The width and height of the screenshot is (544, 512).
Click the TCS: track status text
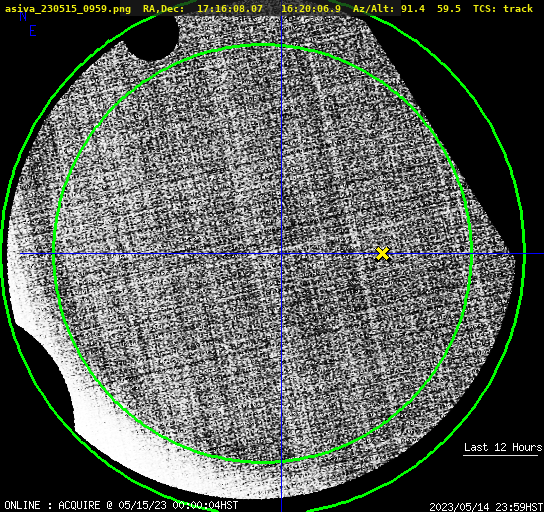click(x=503, y=8)
